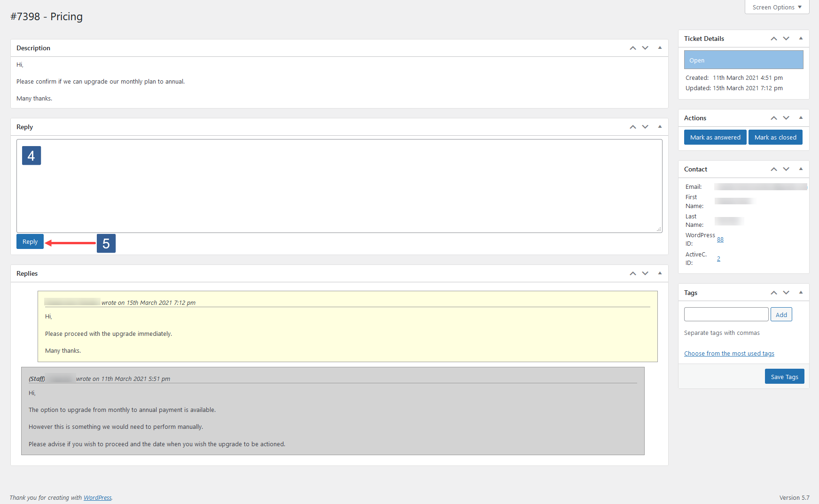Move the Tags panel up
This screenshot has width=819, height=504.
774,292
